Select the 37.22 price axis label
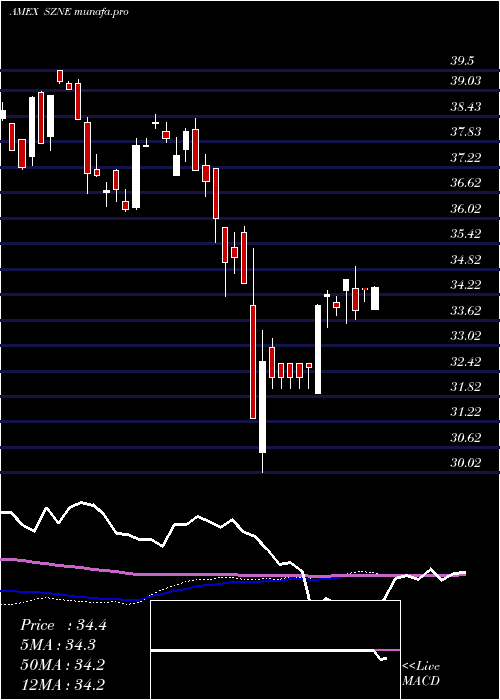This screenshot has width=500, height=700. [x=465, y=158]
